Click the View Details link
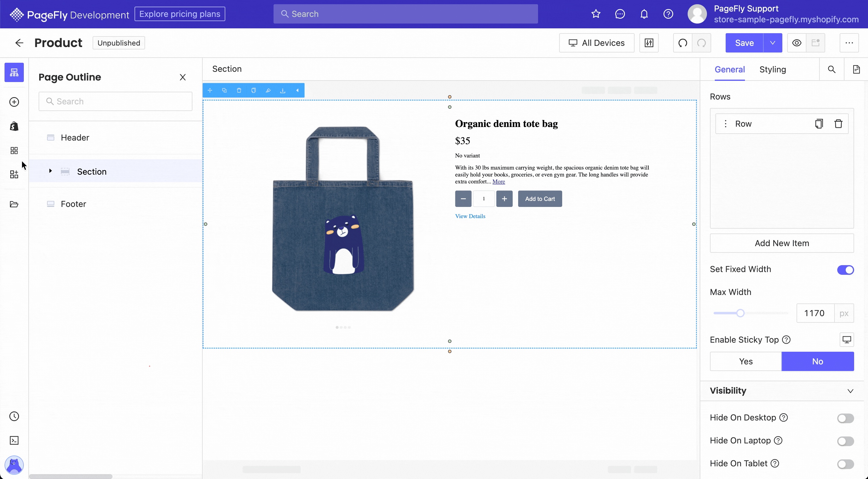 coord(470,216)
